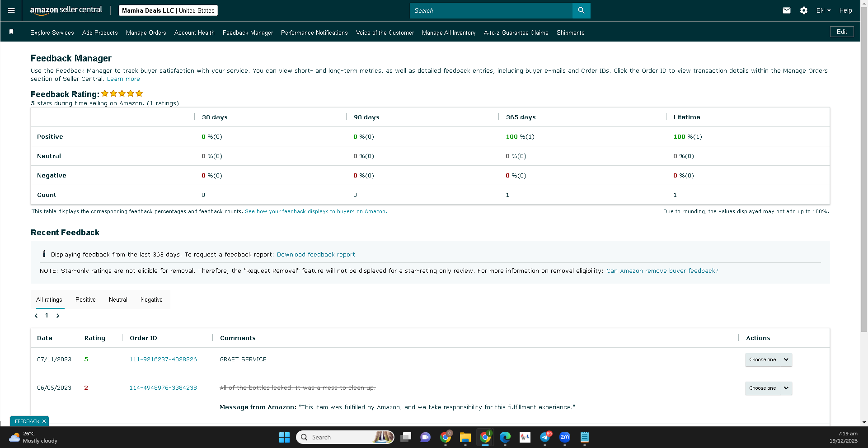
Task: Click Can Amazon remove buyer feedback link
Action: tap(662, 271)
